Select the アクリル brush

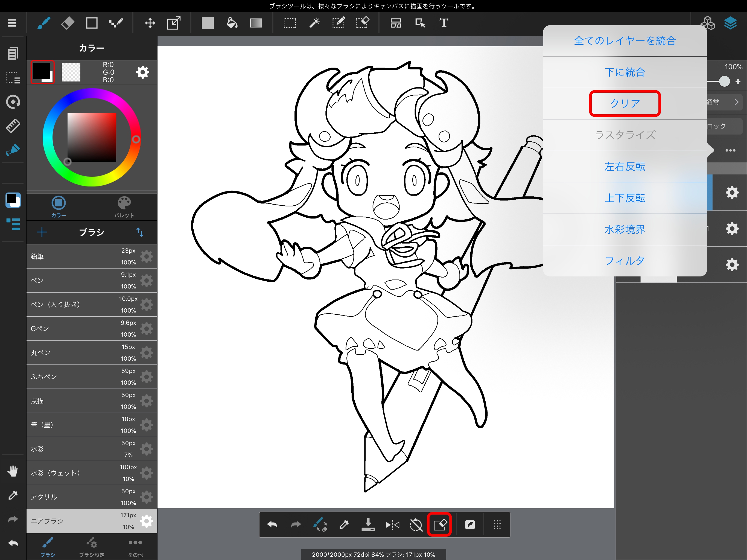click(x=92, y=497)
